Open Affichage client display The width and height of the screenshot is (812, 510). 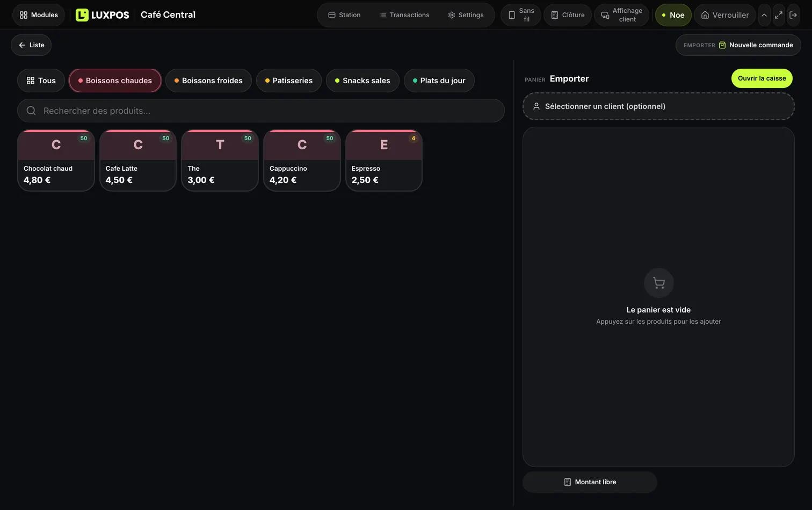click(621, 15)
